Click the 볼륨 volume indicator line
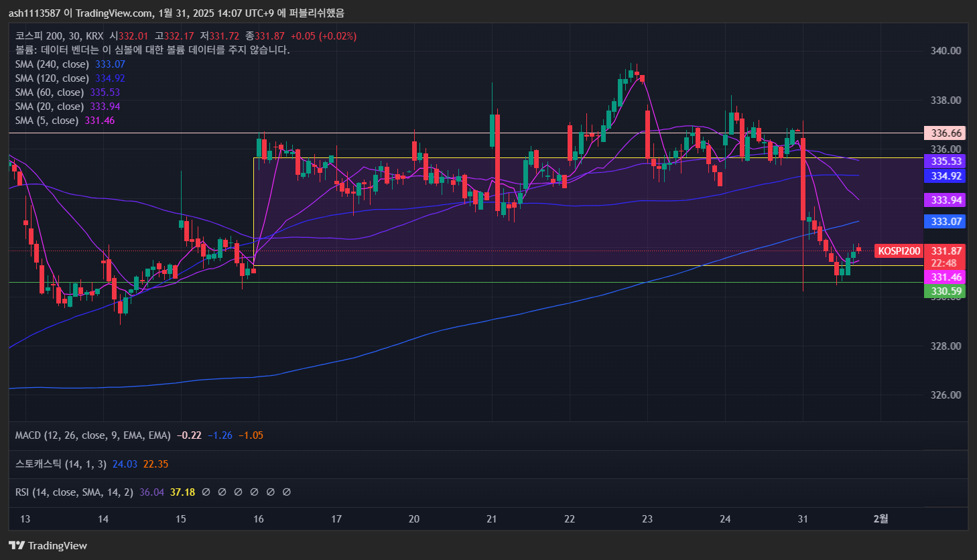The image size is (977, 560). point(152,50)
